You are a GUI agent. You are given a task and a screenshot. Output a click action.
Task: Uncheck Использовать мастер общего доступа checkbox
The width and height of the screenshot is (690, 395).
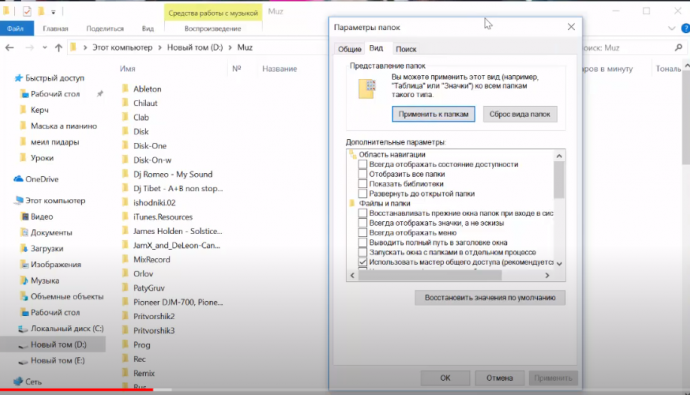point(362,262)
